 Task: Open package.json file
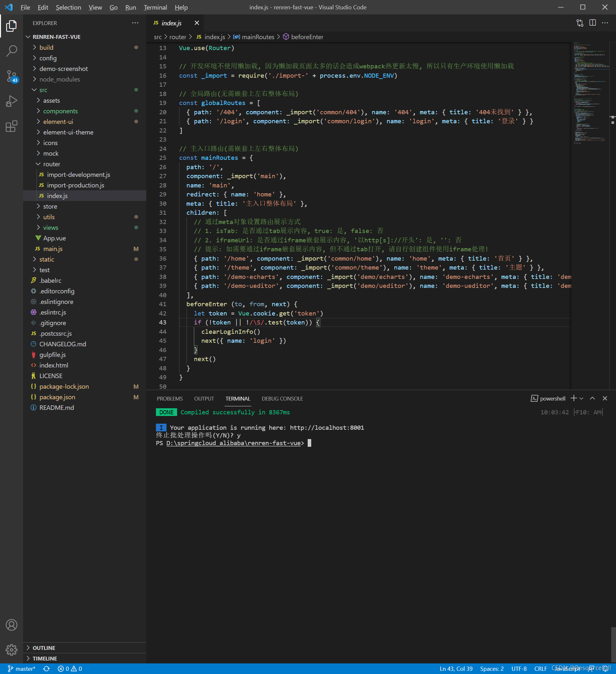click(85, 397)
